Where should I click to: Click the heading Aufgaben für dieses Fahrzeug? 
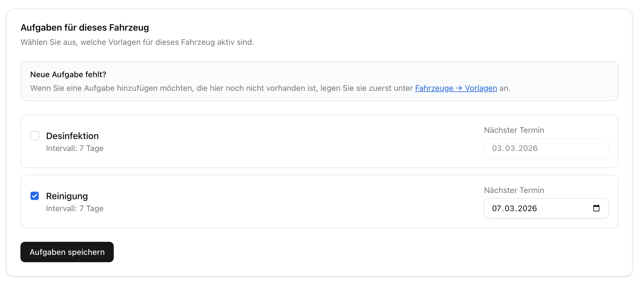(85, 28)
